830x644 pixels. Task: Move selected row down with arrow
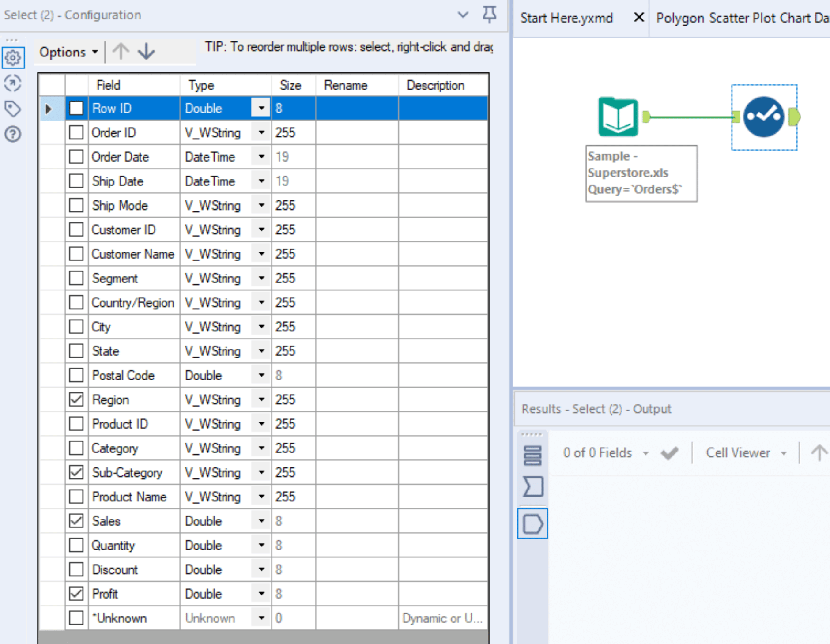(x=146, y=52)
